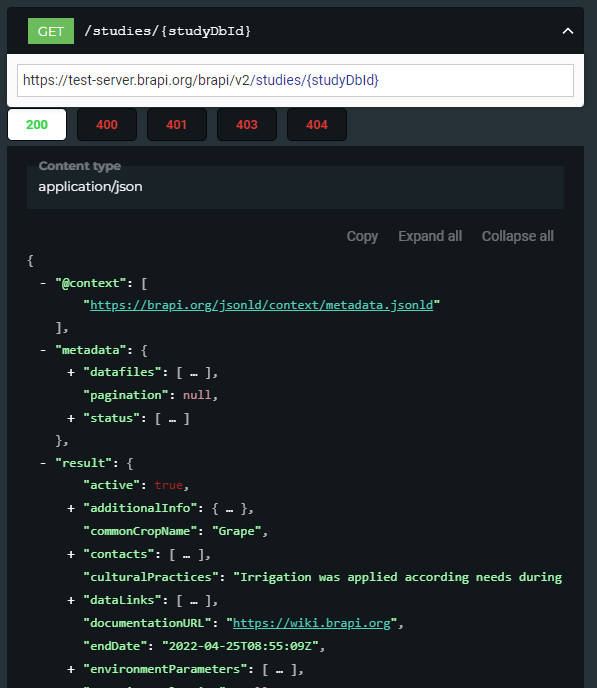Collapse the "@context" array
Image resolution: width=597 pixels, height=688 pixels.
coord(43,283)
